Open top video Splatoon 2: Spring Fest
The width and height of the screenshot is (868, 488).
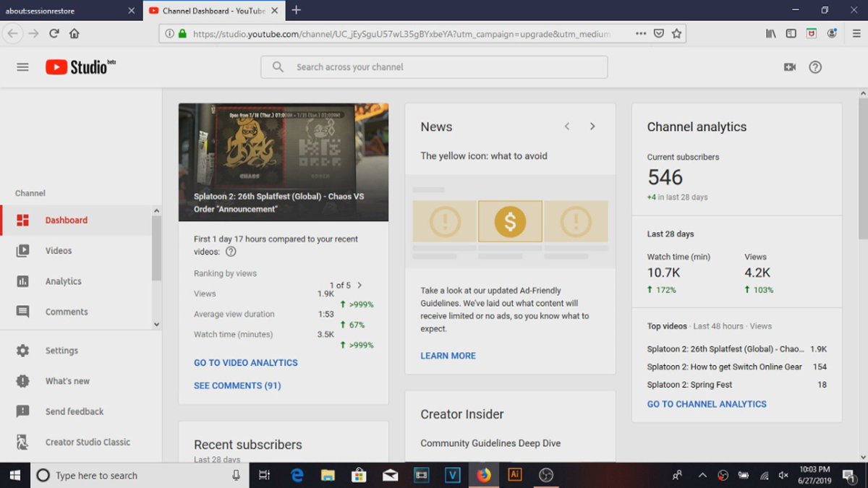tap(689, 385)
